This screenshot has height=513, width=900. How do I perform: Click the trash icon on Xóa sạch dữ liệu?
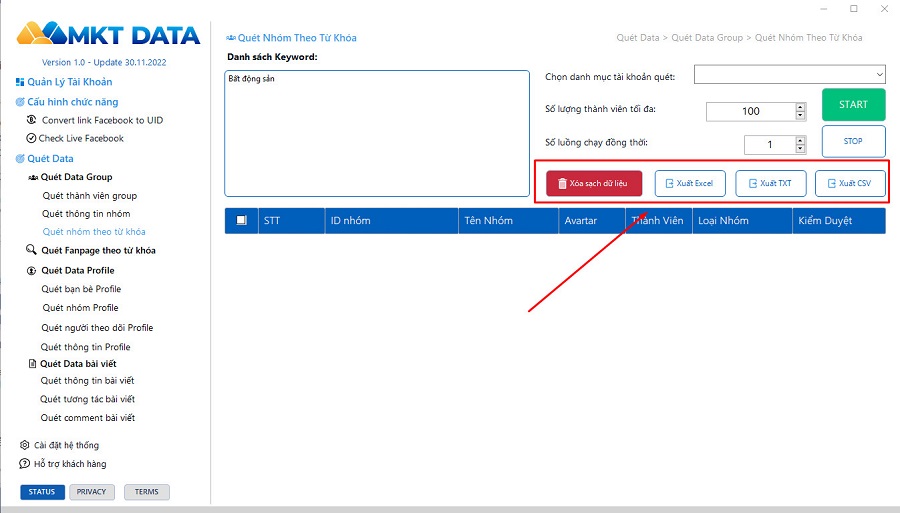pos(562,184)
